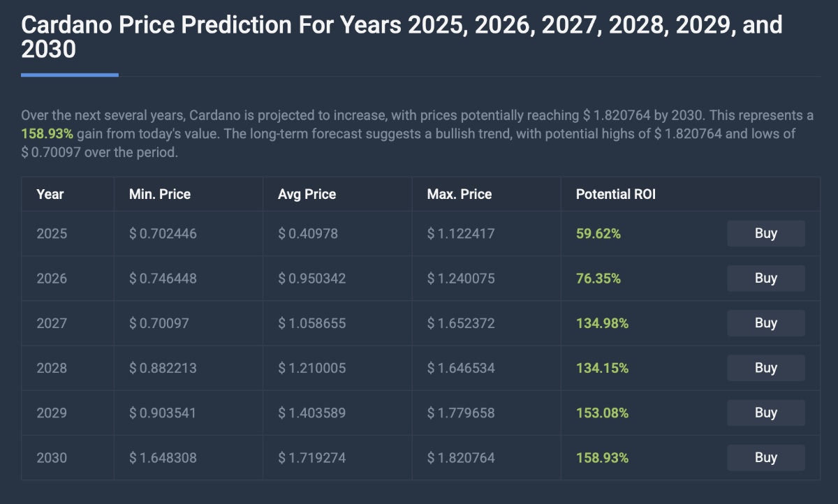Hit Buy for the 2027 prediction
This screenshot has width=838, height=504.
[765, 323]
